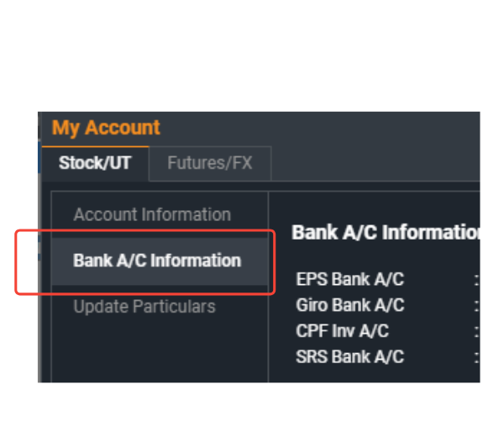Click empty sidebar area below Update Particulars
The image size is (504, 422).
coord(160,353)
